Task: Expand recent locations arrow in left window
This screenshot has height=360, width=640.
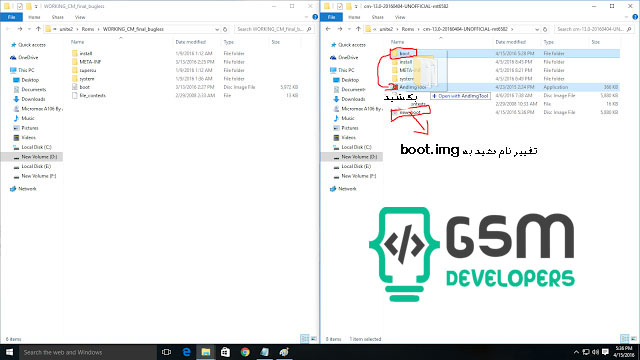Action: (29, 29)
